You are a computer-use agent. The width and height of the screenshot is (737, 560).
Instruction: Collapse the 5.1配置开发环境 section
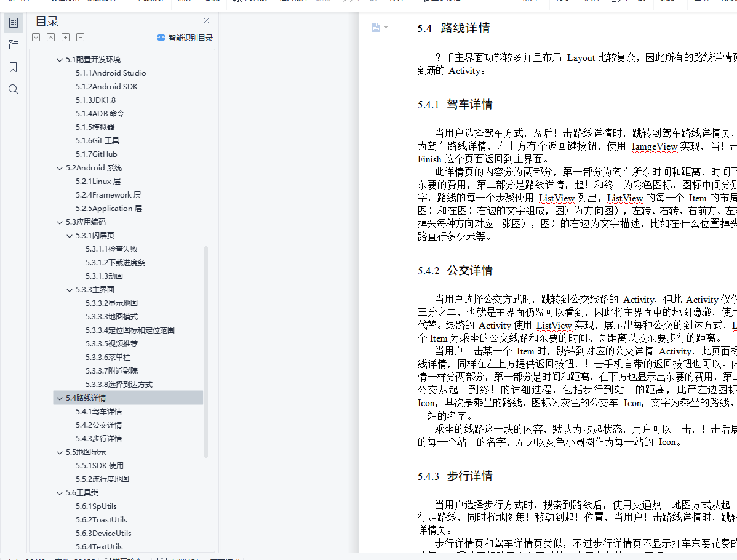click(60, 60)
